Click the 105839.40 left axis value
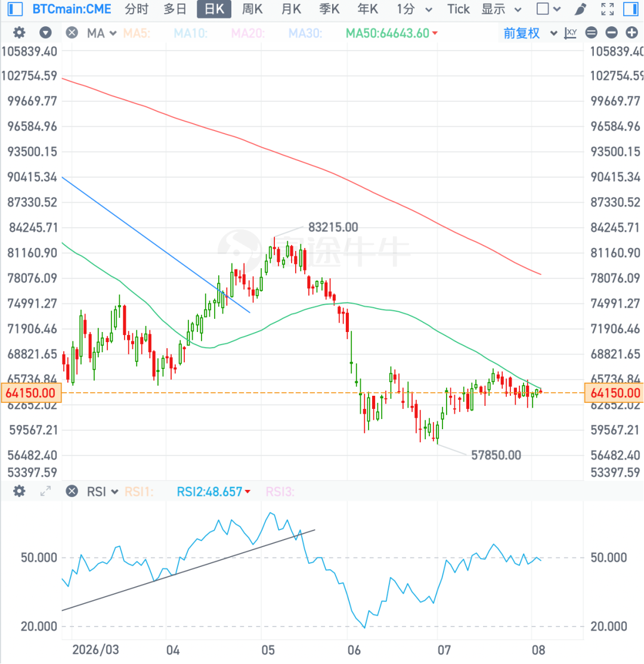 (29, 51)
